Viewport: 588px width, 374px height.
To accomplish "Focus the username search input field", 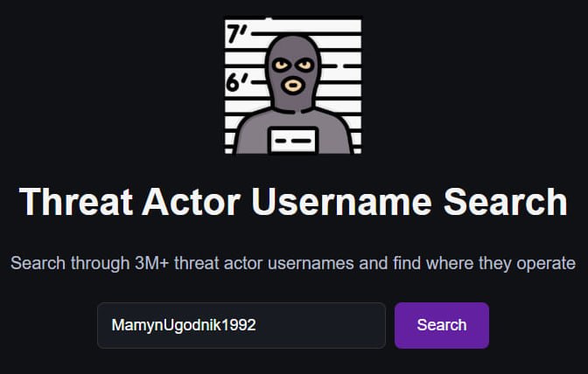I will [x=241, y=325].
